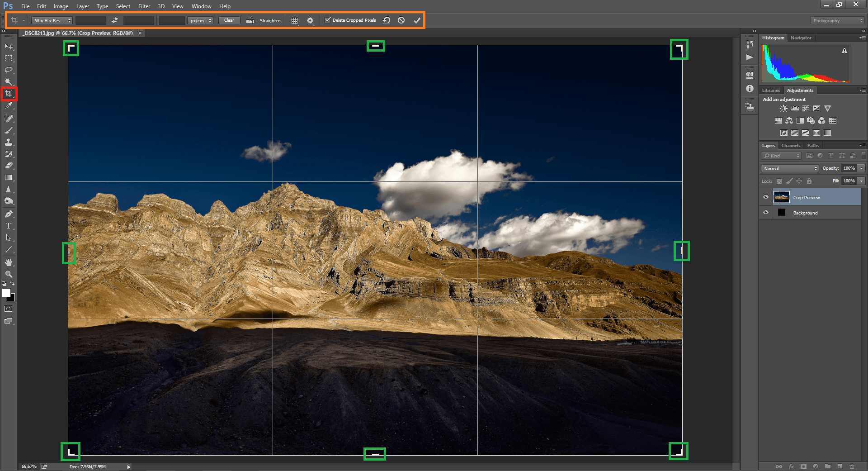868x471 pixels.
Task: Hide the Background layer
Action: point(766,213)
